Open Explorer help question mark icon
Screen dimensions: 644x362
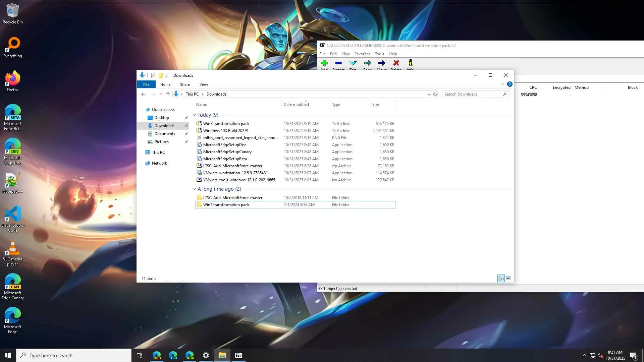click(509, 84)
